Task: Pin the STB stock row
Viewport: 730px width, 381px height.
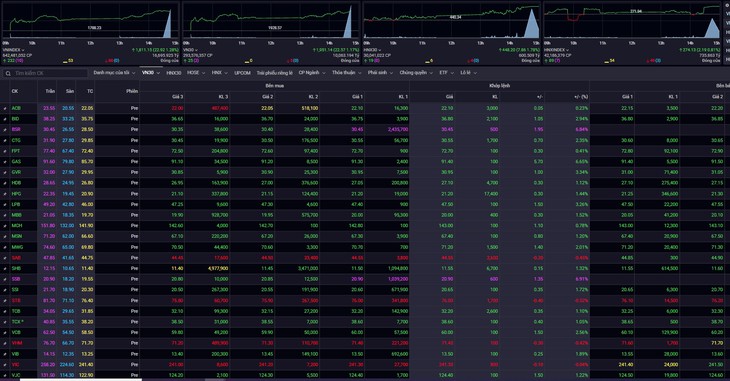Action: pos(5,300)
